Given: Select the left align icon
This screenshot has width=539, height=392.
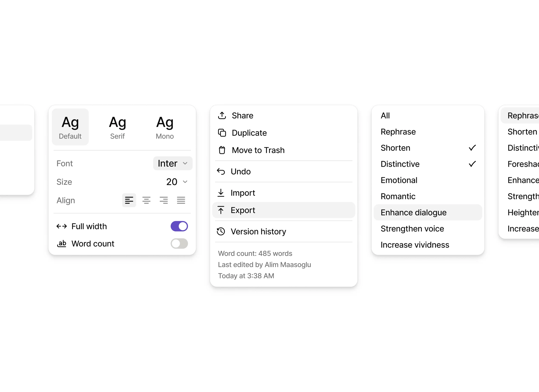Looking at the screenshot, I should pyautogui.click(x=129, y=200).
